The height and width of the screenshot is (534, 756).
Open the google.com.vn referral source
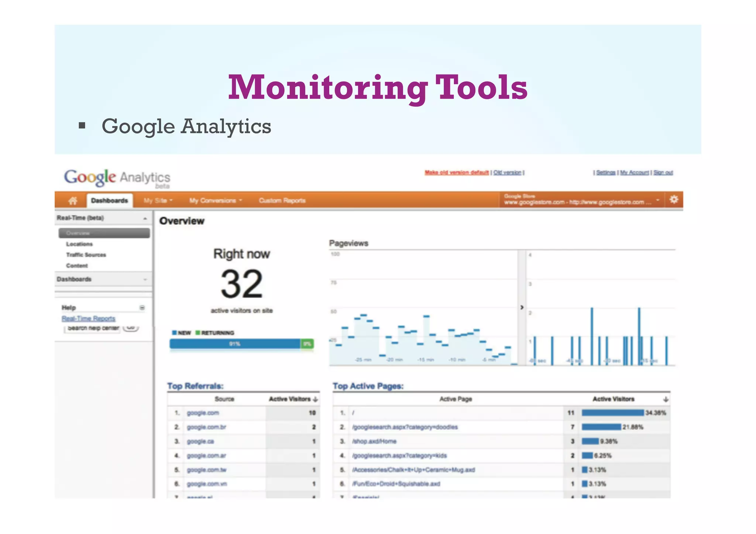point(207,484)
